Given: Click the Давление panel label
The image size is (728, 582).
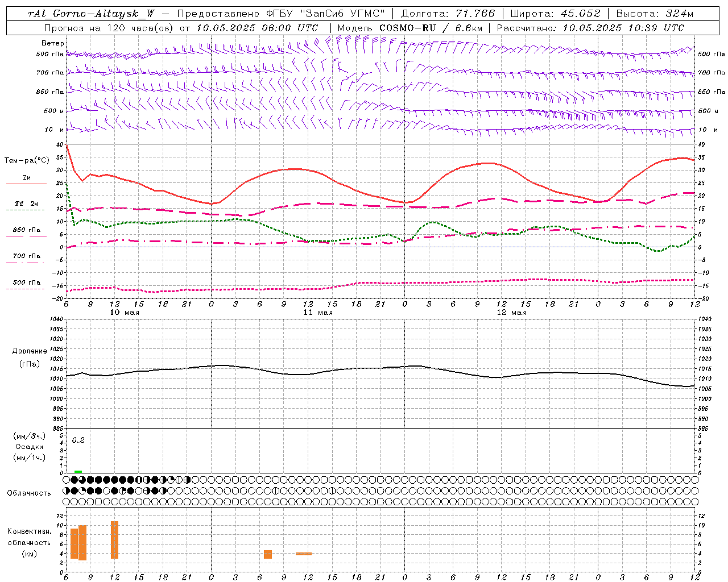Looking at the screenshot, I should click(x=30, y=351).
